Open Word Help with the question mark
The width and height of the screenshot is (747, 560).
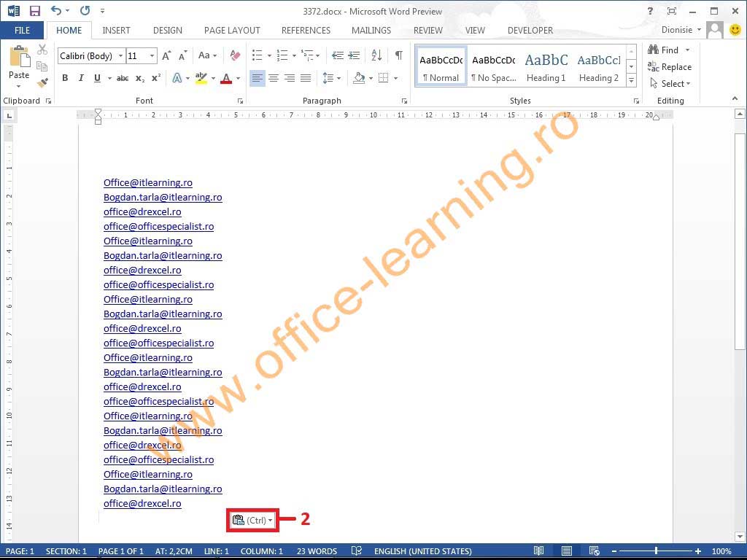[x=650, y=11]
